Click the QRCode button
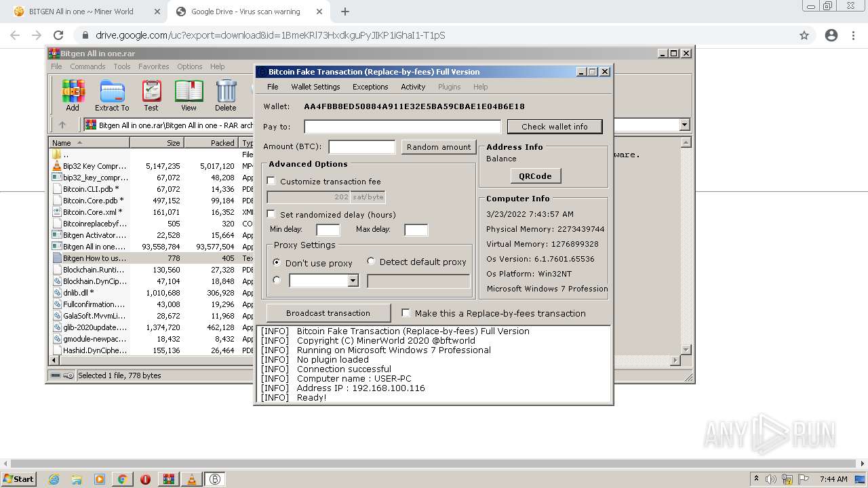 pos(535,176)
